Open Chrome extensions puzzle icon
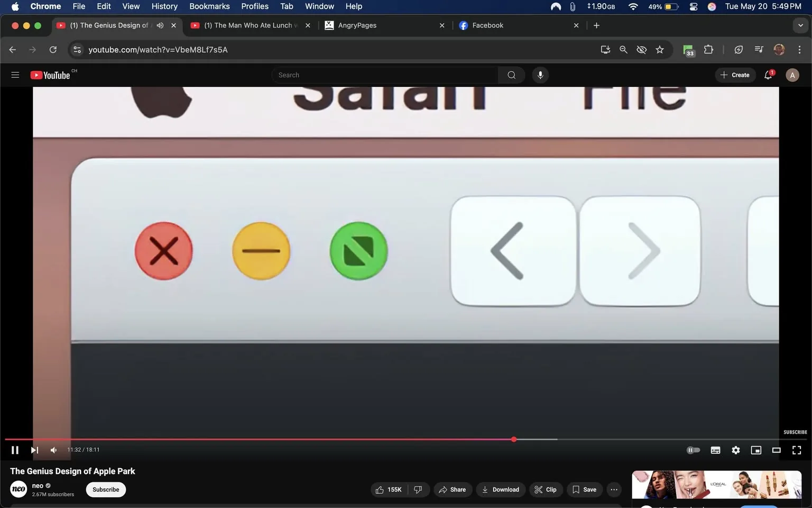This screenshot has width=812, height=508. [708, 49]
